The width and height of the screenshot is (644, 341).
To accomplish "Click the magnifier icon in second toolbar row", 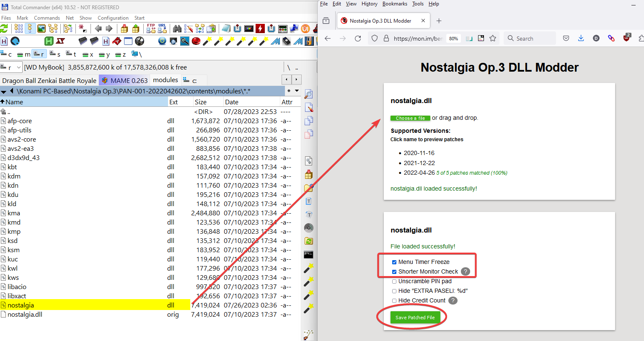I will click(185, 41).
